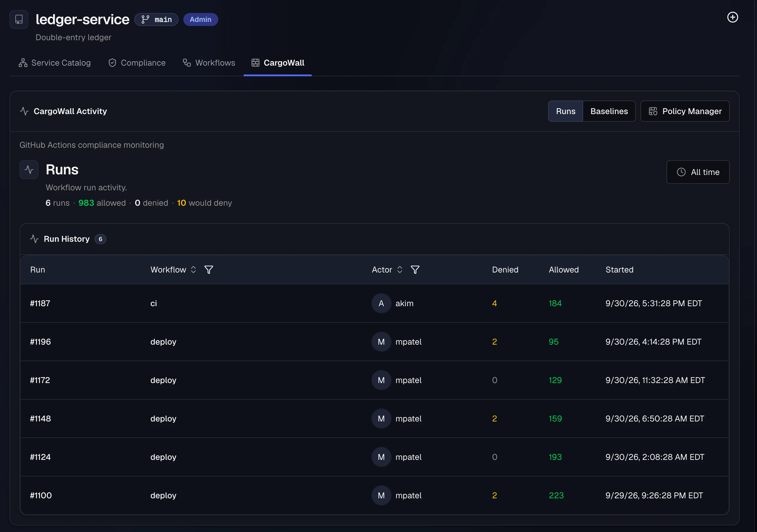Click the pulse icon next to Run History
This screenshot has height=532, width=757.
pyautogui.click(x=34, y=239)
